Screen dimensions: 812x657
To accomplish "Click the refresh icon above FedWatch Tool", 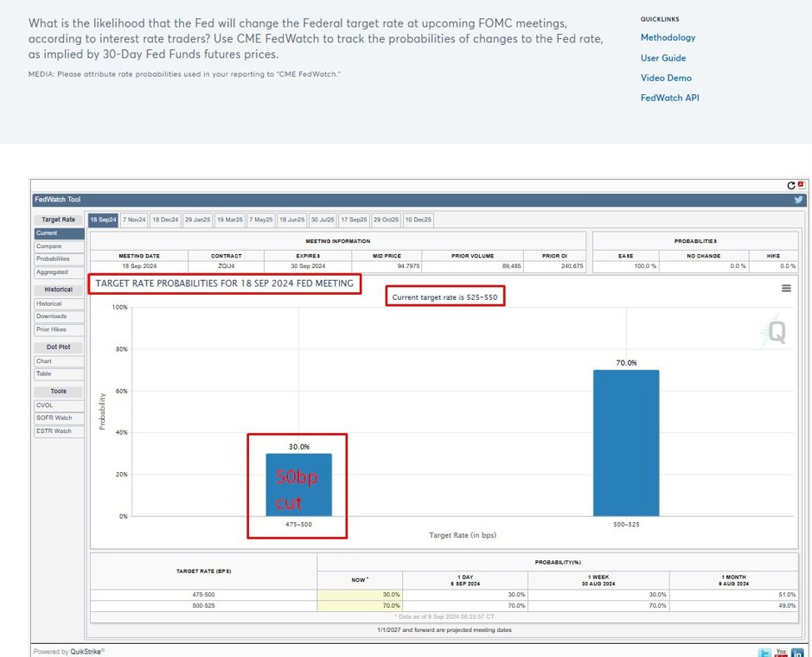I will coord(791,186).
